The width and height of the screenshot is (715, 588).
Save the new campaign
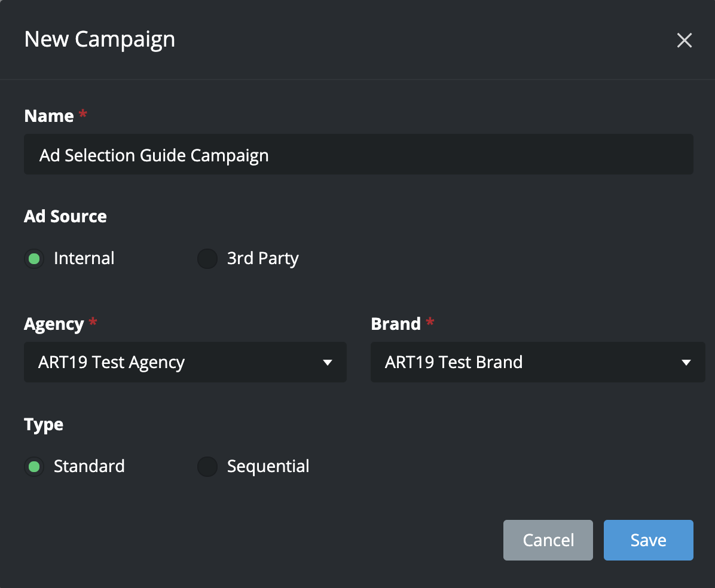click(648, 540)
